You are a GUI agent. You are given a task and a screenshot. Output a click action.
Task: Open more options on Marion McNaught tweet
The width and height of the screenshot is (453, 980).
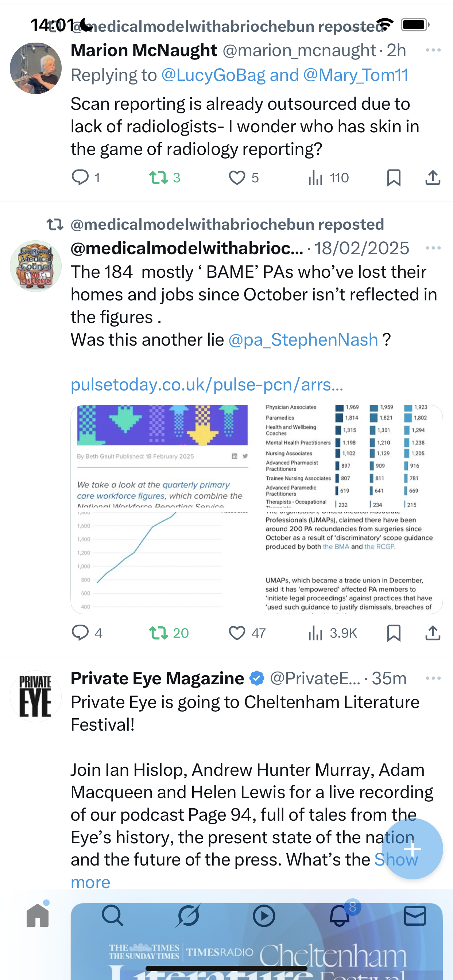click(433, 50)
